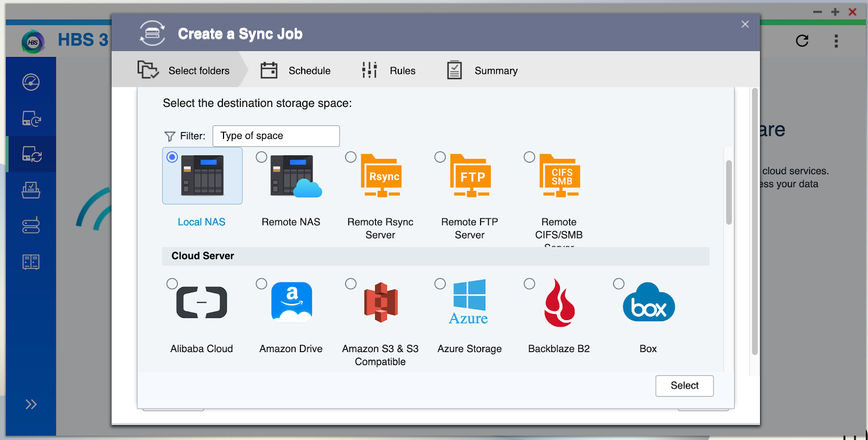Click the sync job header icon

click(152, 33)
